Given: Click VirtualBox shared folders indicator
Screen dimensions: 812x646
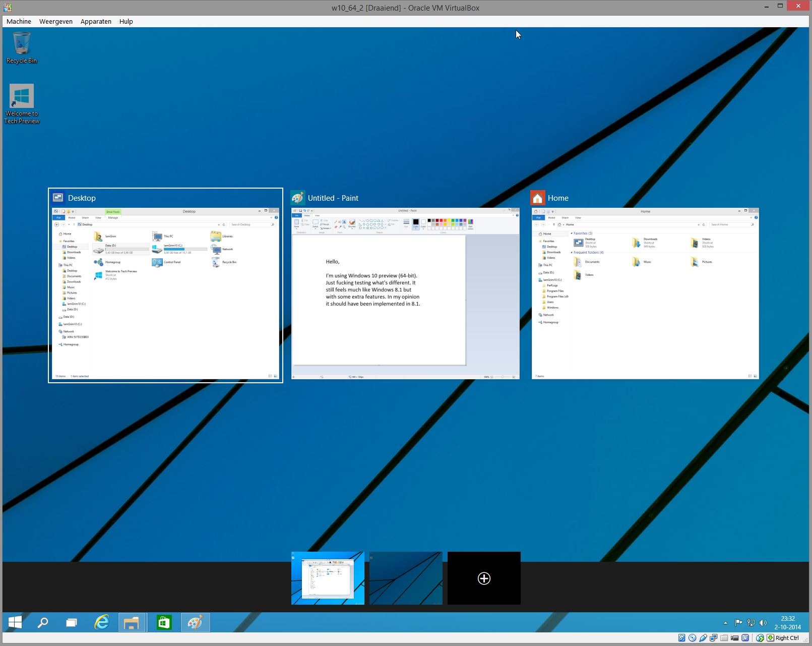Looking at the screenshot, I should (x=724, y=638).
